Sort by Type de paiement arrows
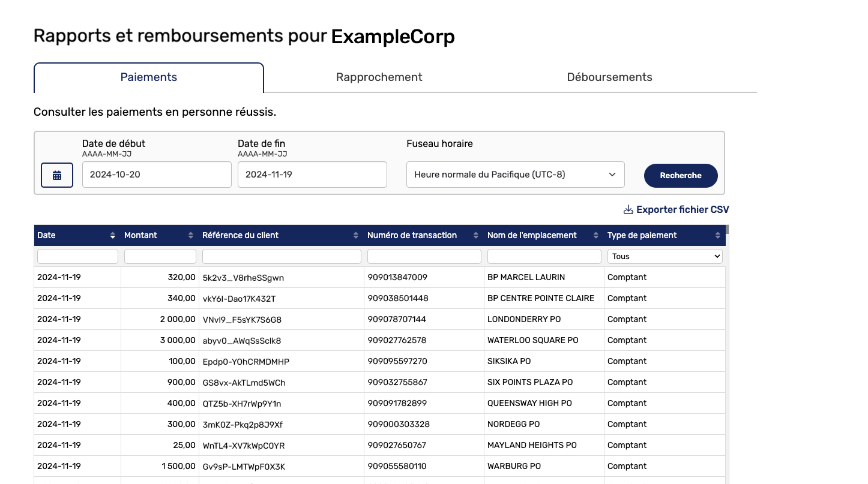 point(718,236)
